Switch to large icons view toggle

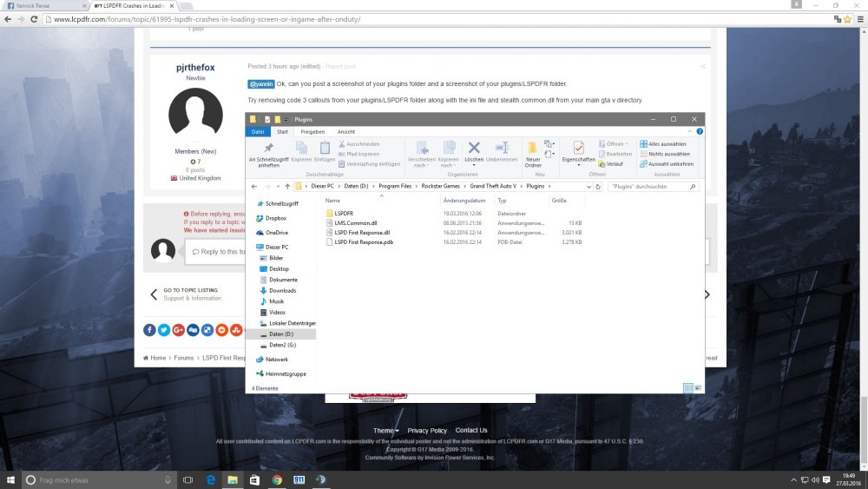point(697,388)
